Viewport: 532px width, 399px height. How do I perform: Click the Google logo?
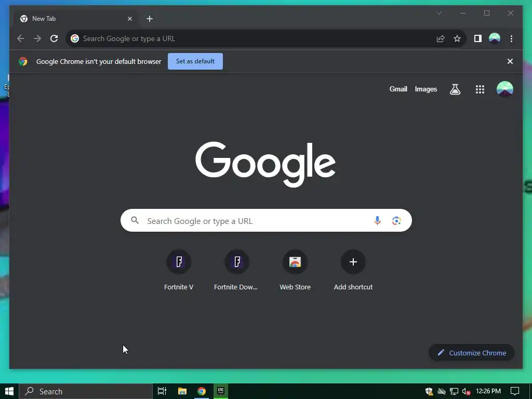click(x=265, y=164)
